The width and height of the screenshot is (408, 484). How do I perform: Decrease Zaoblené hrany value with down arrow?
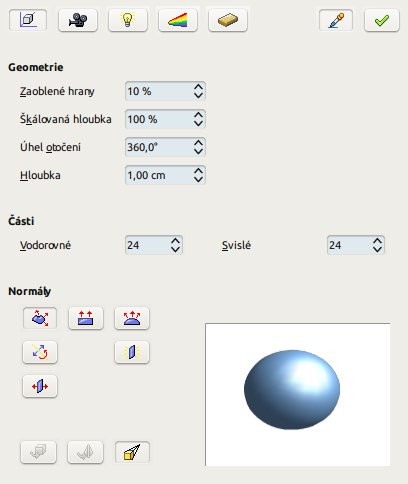pyautogui.click(x=198, y=95)
